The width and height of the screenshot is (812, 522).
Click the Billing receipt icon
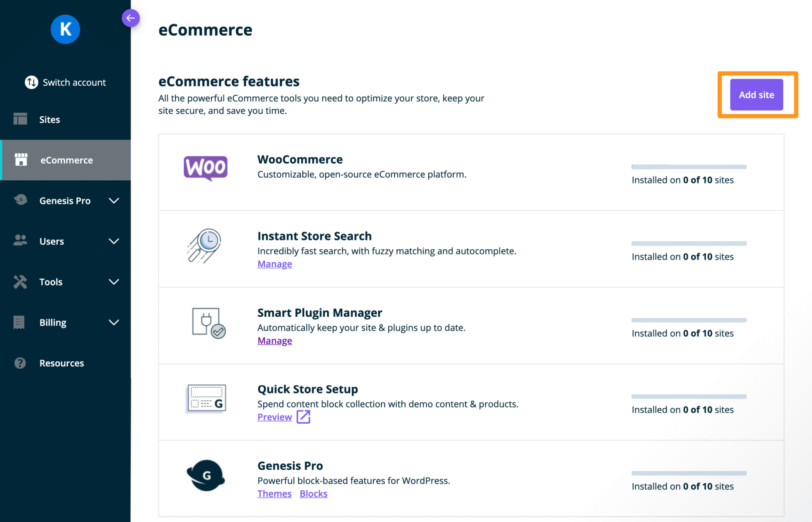[20, 322]
